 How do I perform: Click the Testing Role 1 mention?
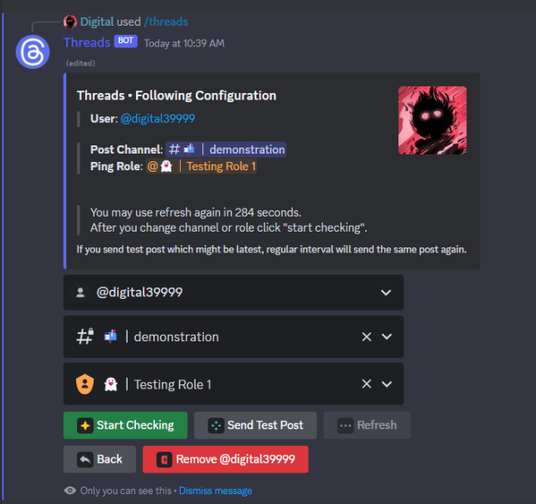point(201,166)
